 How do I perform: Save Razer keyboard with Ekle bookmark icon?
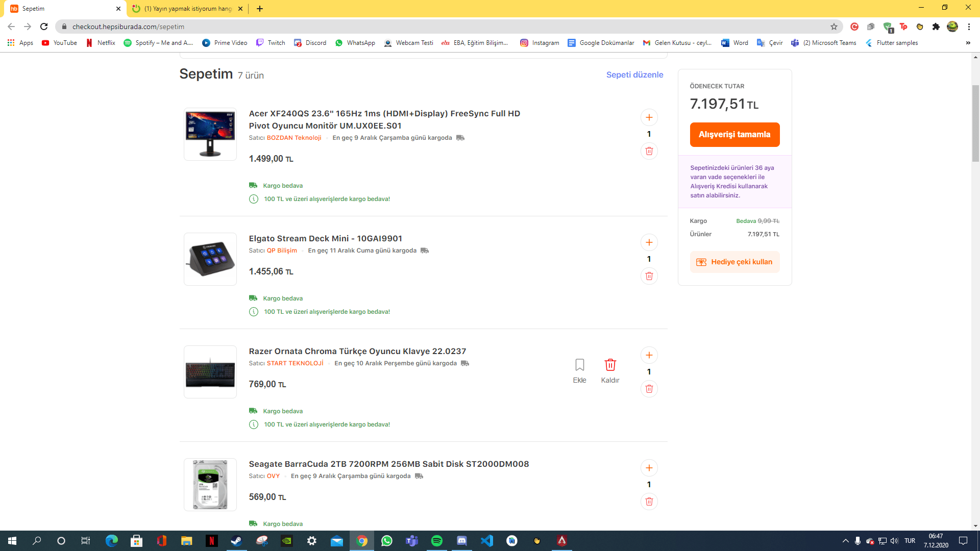(x=579, y=365)
